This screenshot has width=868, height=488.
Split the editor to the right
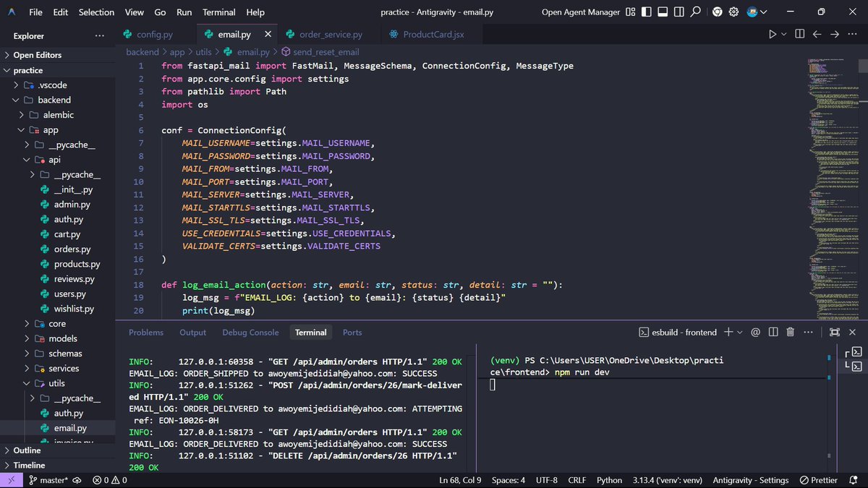pos(800,34)
